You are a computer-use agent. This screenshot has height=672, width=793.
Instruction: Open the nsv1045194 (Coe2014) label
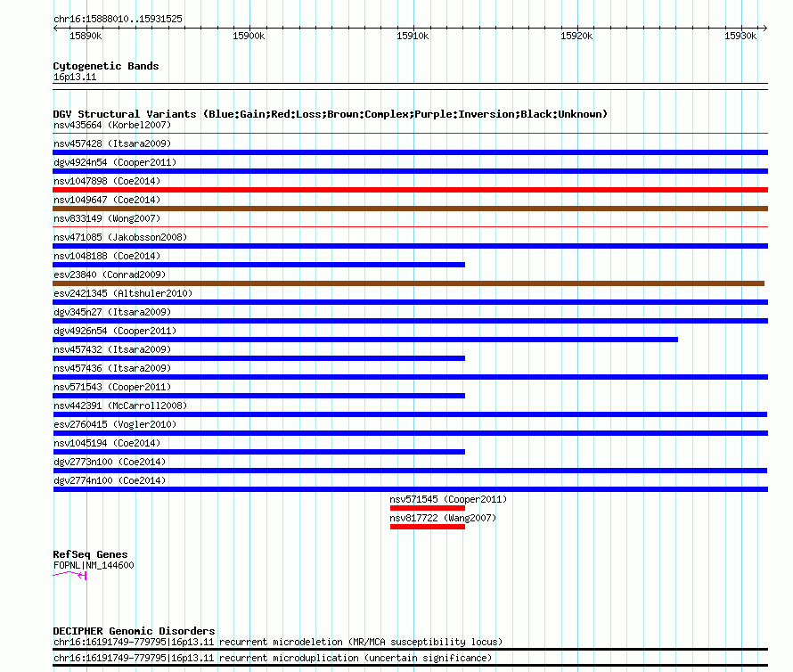coord(107,443)
